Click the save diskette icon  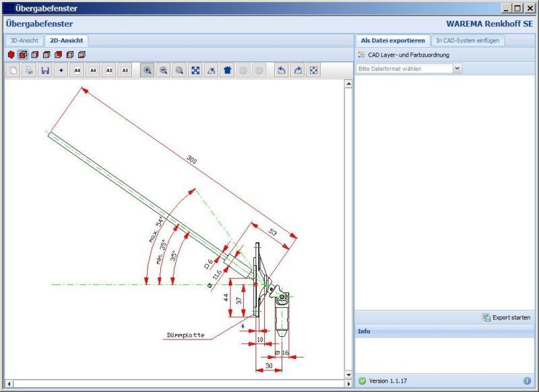click(x=45, y=70)
